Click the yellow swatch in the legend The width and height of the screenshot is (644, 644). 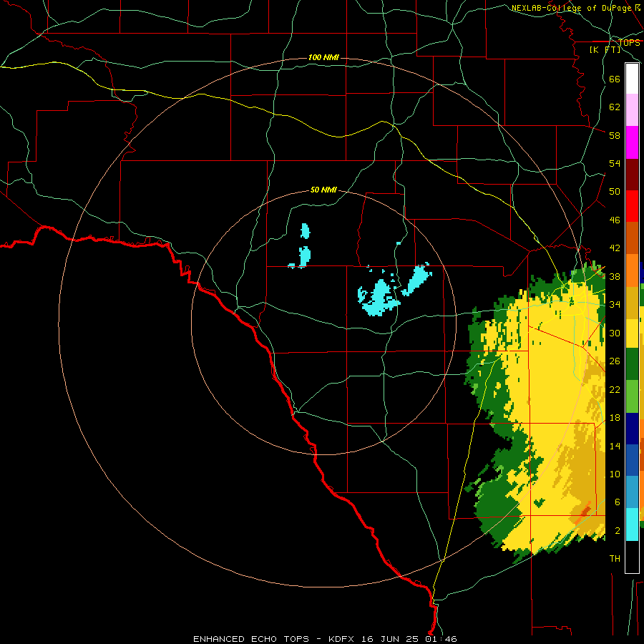point(632,333)
